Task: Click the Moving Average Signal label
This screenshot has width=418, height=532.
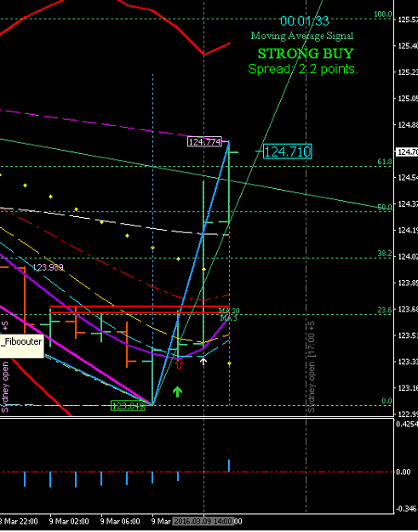Action: click(x=302, y=36)
